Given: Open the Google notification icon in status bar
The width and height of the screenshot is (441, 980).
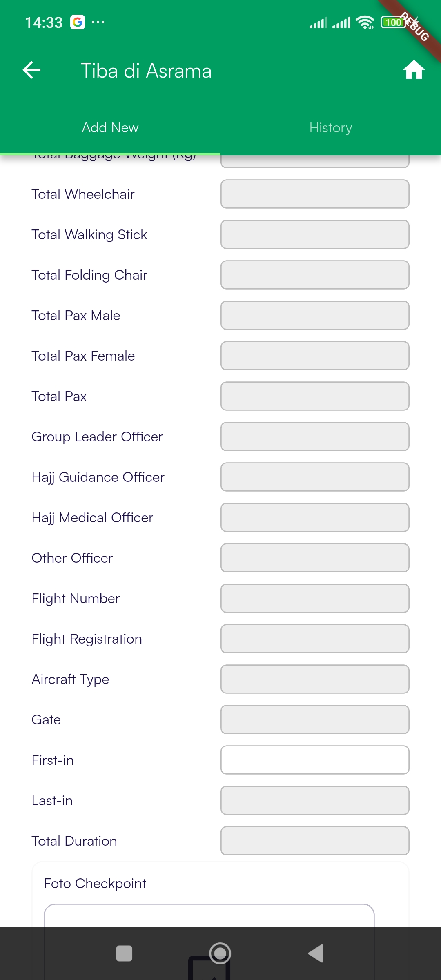Looking at the screenshot, I should pos(78,22).
